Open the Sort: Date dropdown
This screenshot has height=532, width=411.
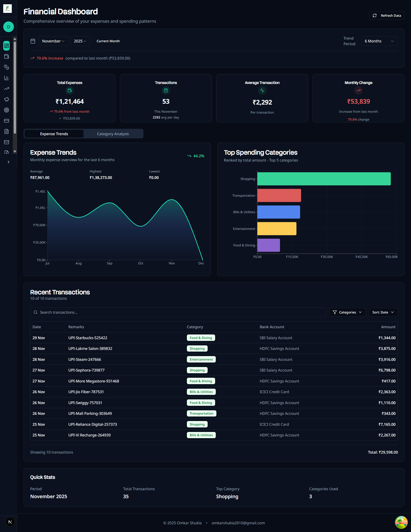click(383, 312)
